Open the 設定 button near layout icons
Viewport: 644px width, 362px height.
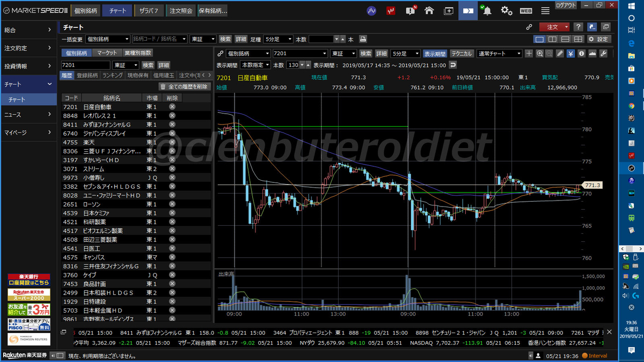point(599,39)
